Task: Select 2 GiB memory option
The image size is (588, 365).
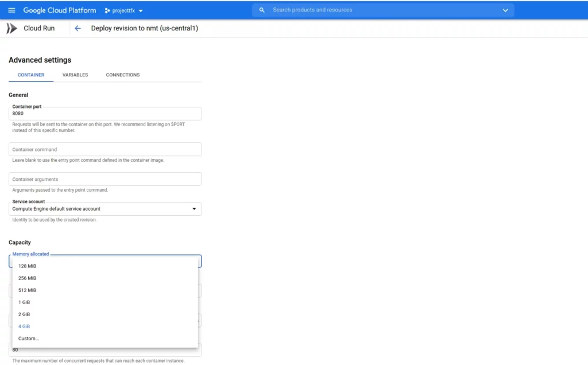Action: point(105,314)
